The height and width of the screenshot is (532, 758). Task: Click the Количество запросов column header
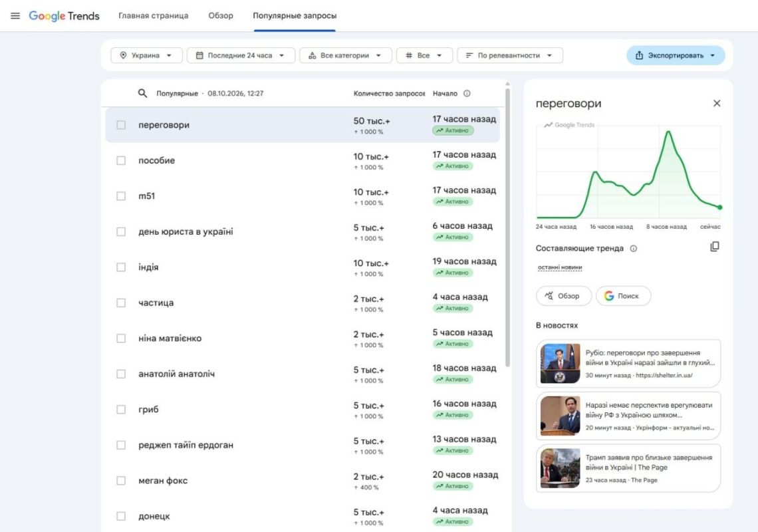point(389,93)
